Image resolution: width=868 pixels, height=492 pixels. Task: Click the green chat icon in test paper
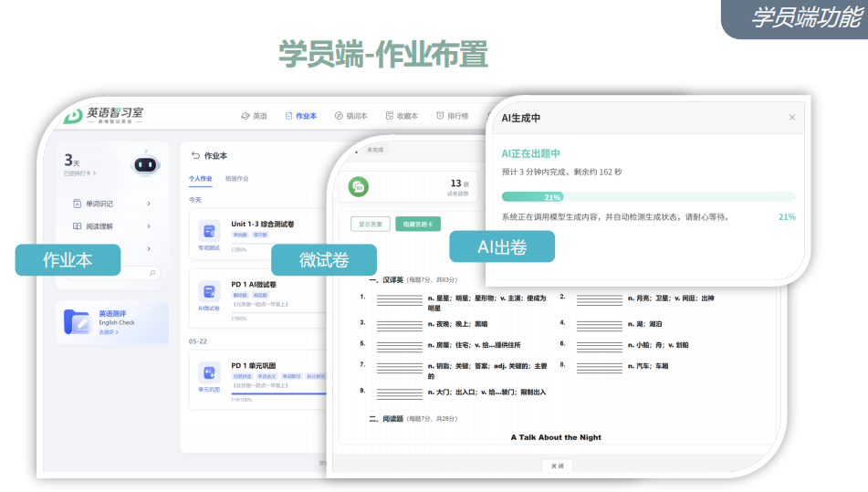(x=359, y=187)
